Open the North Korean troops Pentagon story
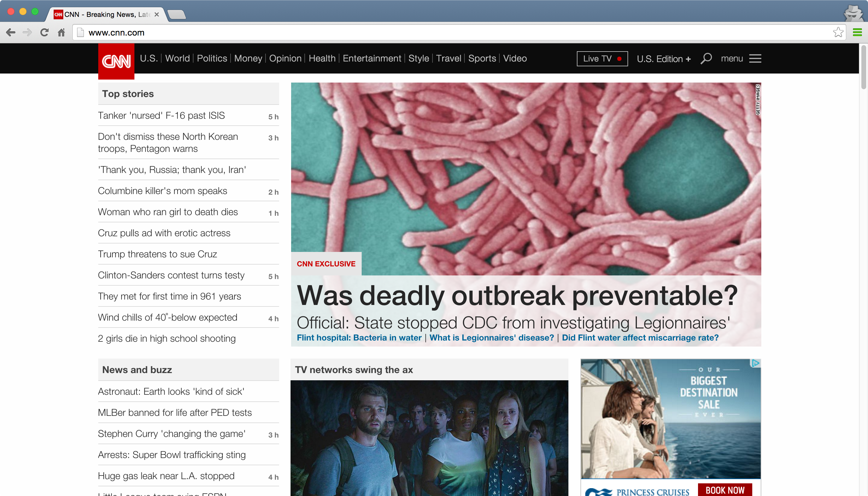 168,143
